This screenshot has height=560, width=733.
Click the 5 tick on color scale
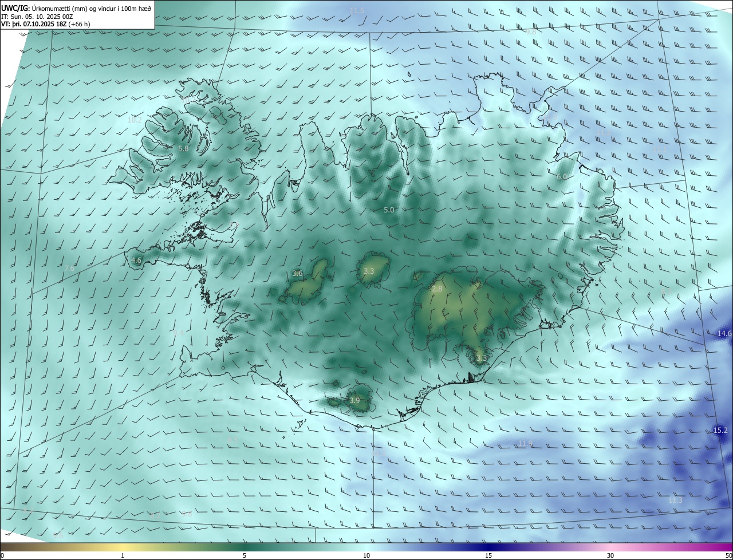click(x=245, y=555)
